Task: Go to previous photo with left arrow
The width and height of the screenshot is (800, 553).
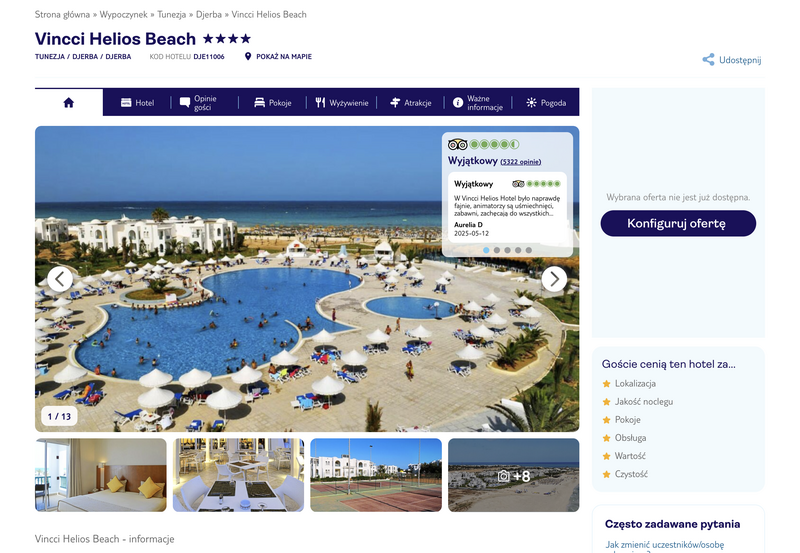Action: point(60,279)
